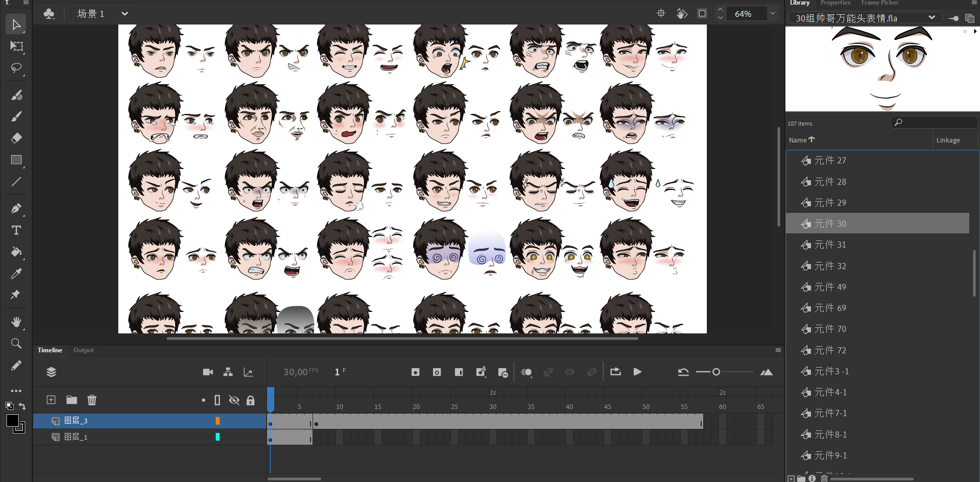Select the Free Transform tool
Screen dimensions: 980x482
click(x=16, y=46)
